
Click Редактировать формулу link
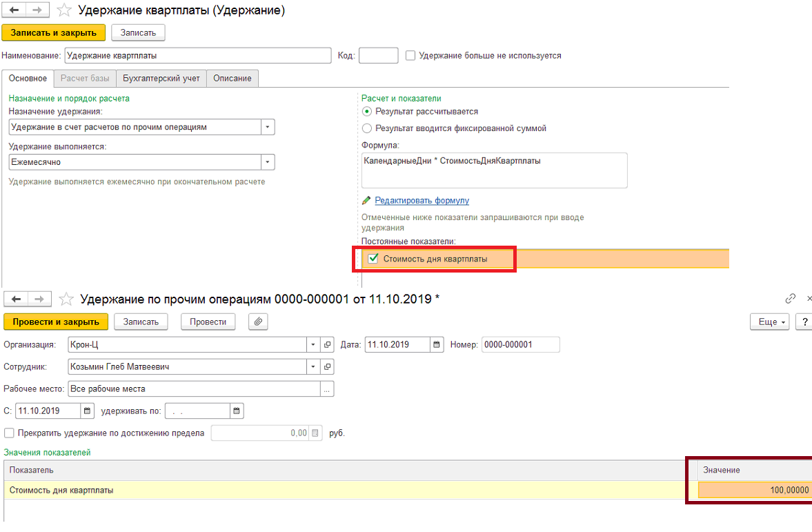pos(422,201)
